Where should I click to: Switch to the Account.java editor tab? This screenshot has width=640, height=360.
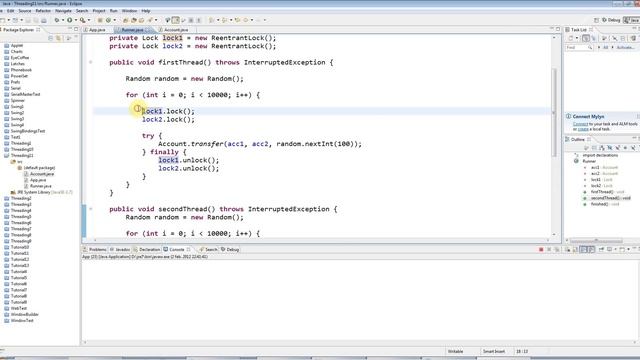[176, 30]
